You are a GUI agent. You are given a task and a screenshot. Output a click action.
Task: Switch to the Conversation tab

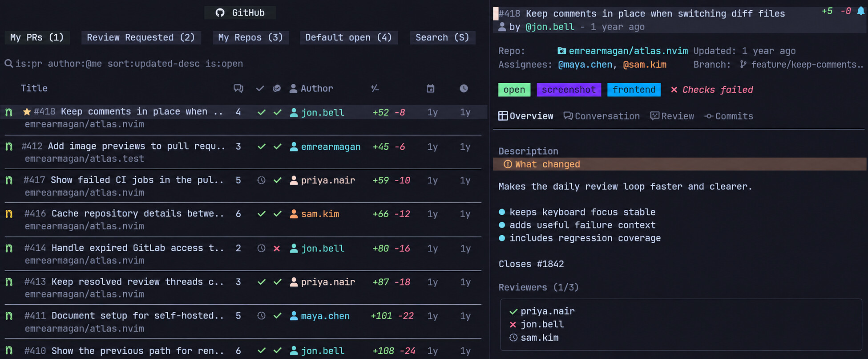pyautogui.click(x=602, y=116)
